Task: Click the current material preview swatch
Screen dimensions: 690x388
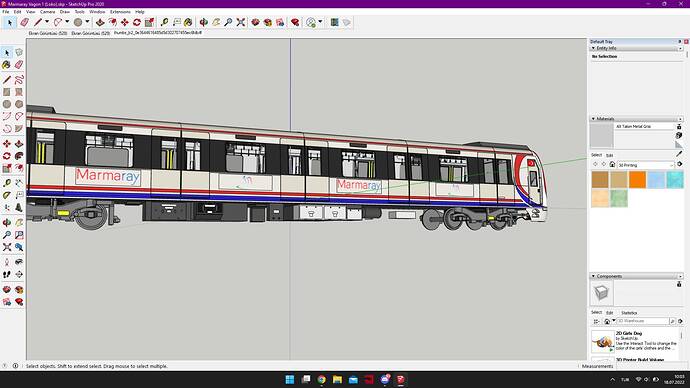Action: point(602,135)
